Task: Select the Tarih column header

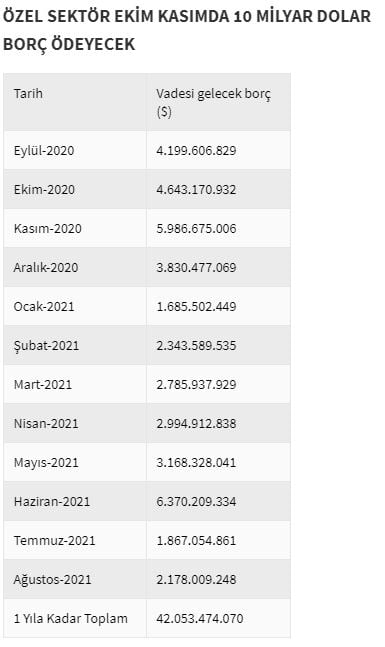Action: 28,94
